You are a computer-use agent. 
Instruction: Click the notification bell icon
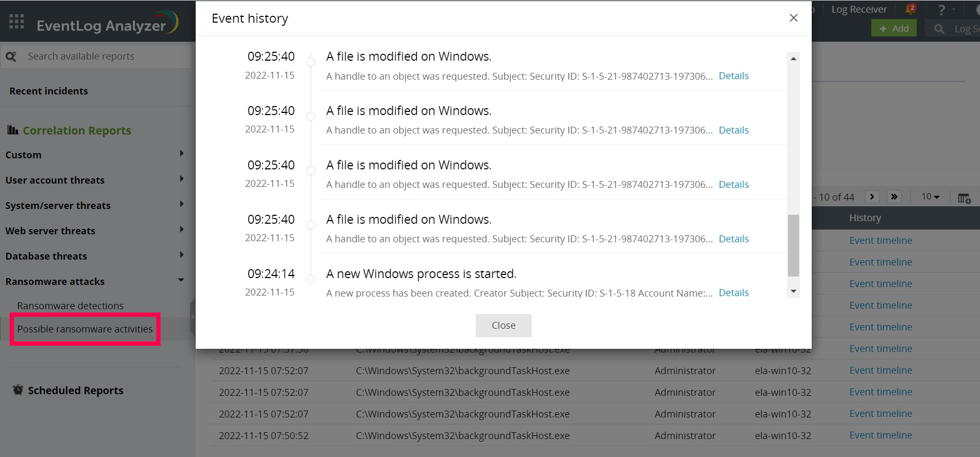(910, 9)
